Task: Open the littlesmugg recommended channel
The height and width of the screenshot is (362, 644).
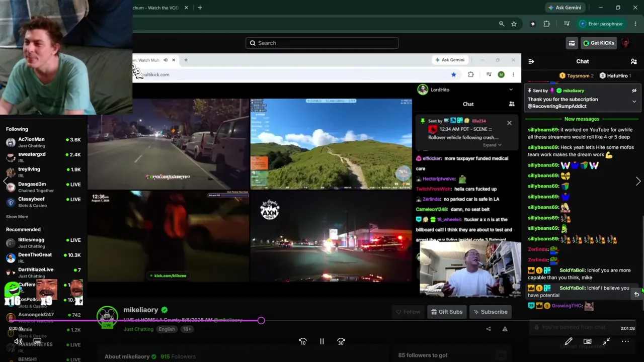Action: pos(43,243)
